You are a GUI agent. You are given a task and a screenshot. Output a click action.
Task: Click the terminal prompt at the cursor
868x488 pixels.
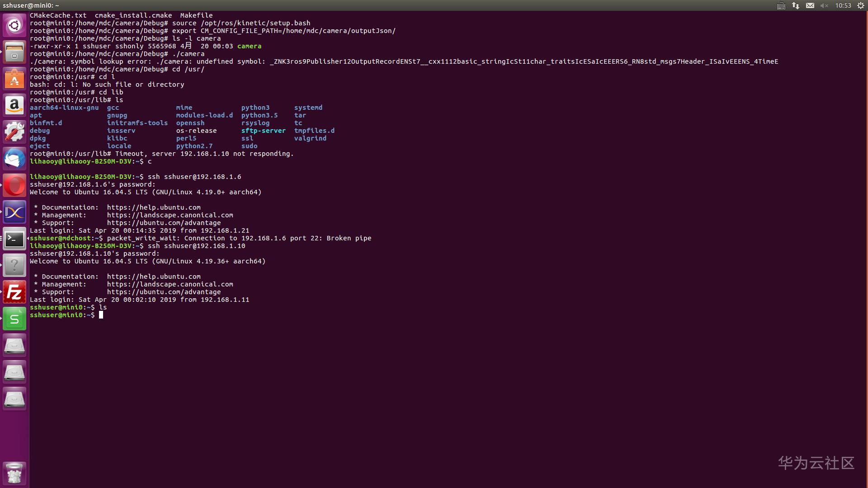(101, 315)
